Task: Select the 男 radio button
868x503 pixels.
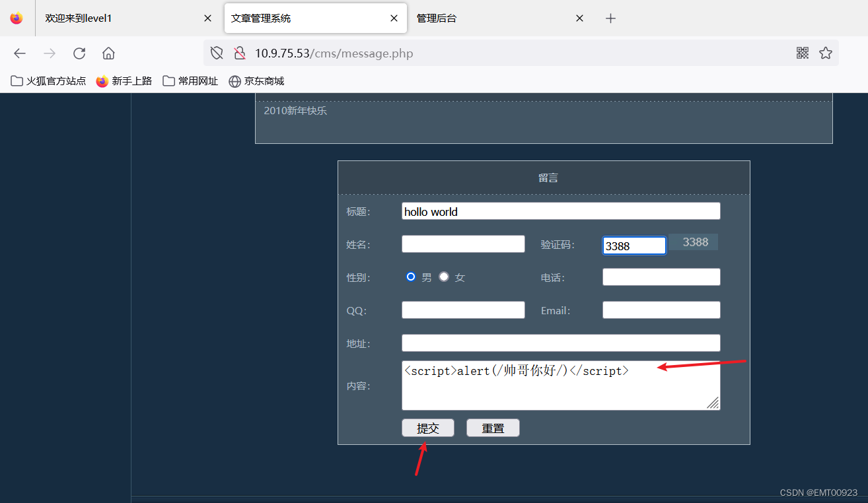Action: (x=411, y=277)
